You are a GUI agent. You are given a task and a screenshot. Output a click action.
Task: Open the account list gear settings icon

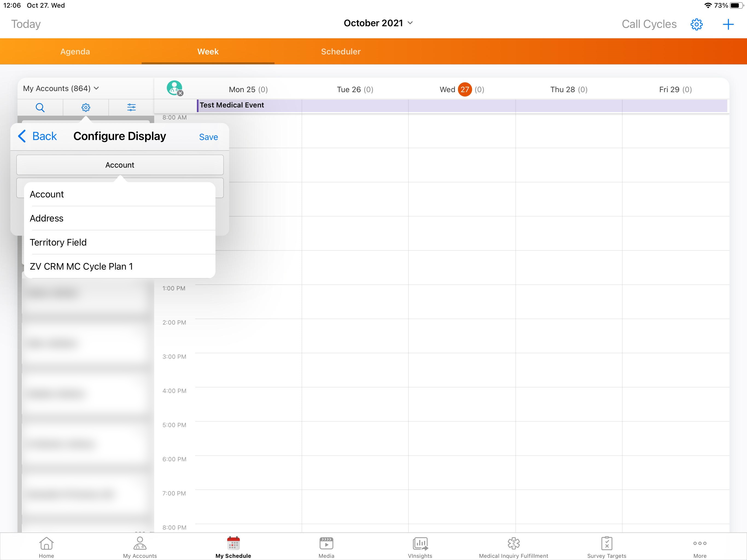click(86, 107)
